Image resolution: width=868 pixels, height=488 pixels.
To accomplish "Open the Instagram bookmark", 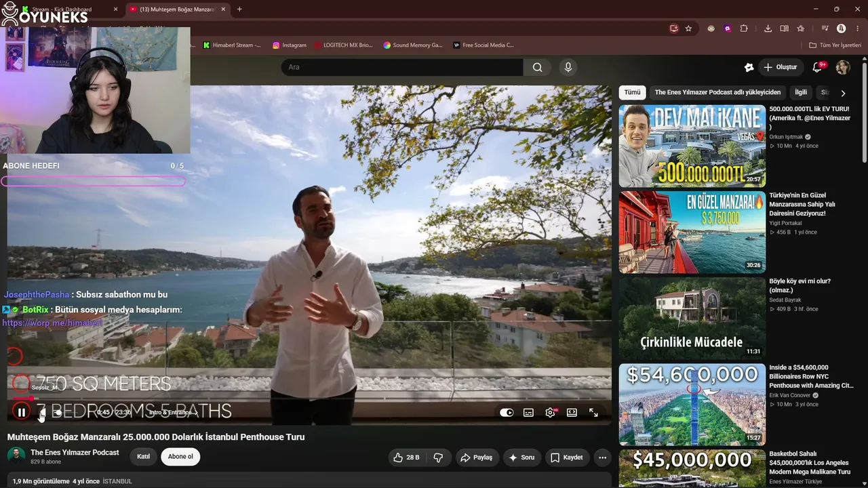I will pyautogui.click(x=290, y=45).
